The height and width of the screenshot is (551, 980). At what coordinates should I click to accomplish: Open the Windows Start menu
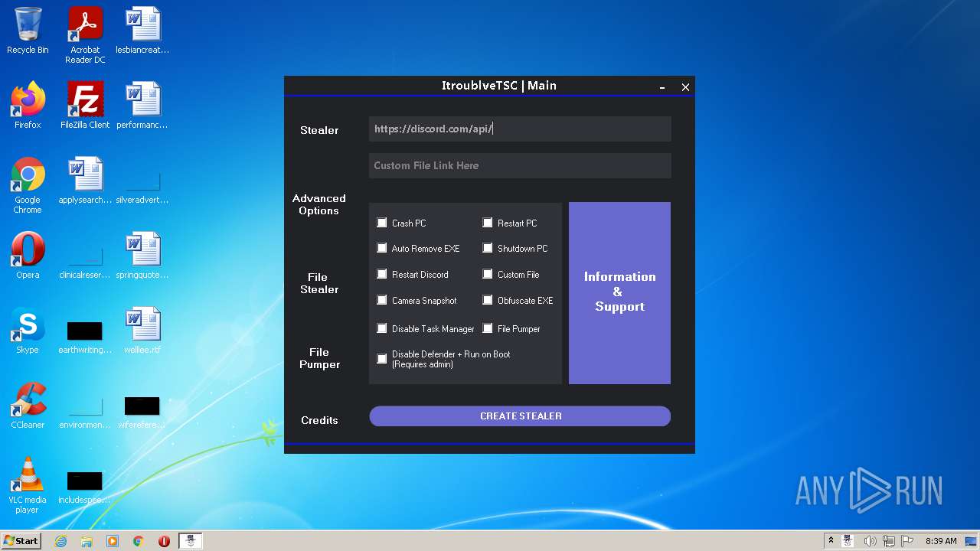(x=21, y=541)
